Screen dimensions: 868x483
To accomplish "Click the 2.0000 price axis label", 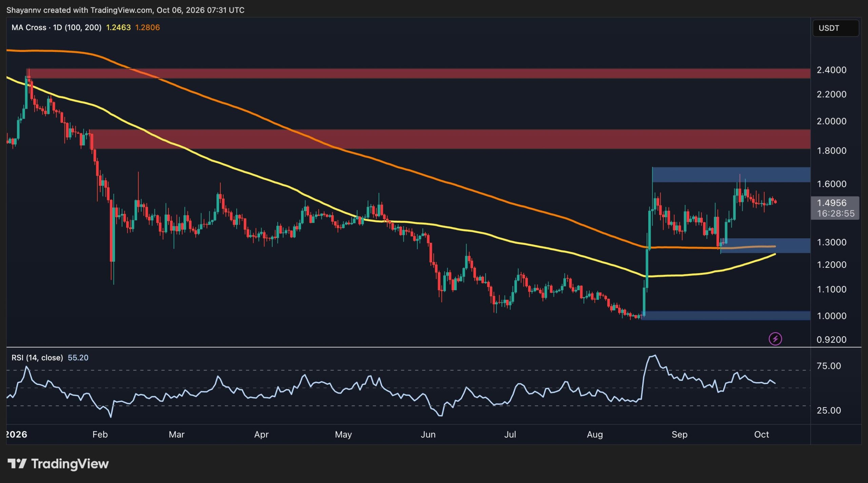I will [831, 121].
